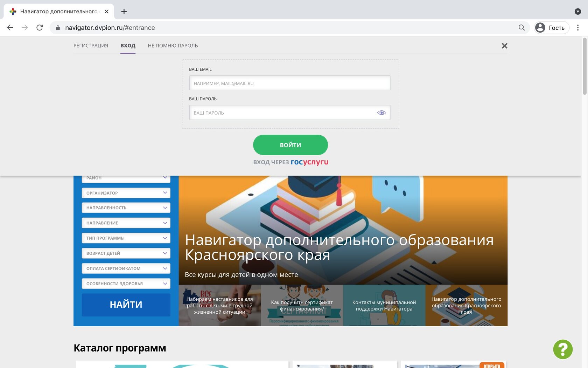Click the browser forward arrow
This screenshot has height=368, width=588.
tap(25, 28)
